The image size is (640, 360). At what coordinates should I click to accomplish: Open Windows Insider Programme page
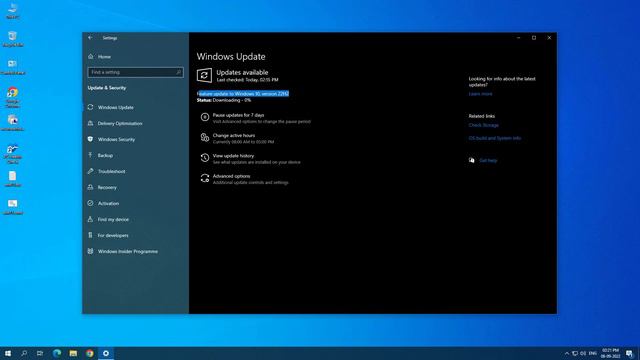tap(128, 251)
